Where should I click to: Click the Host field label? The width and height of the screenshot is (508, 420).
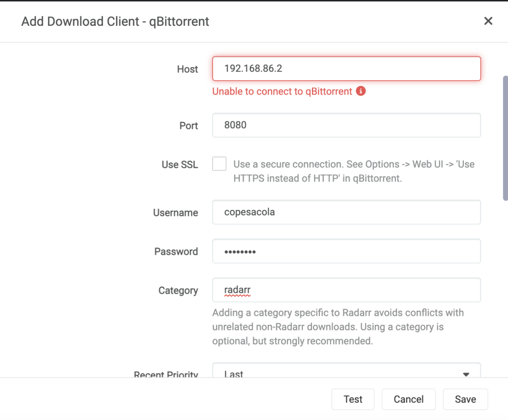tap(187, 69)
